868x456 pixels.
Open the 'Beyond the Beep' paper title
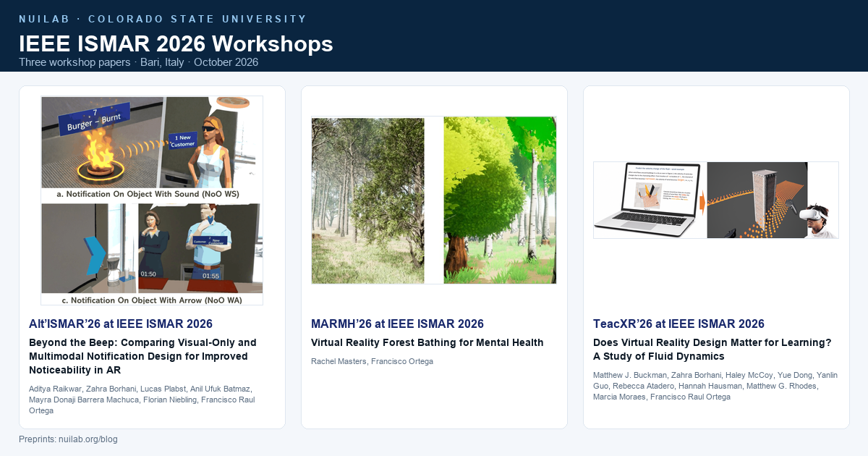tap(143, 356)
